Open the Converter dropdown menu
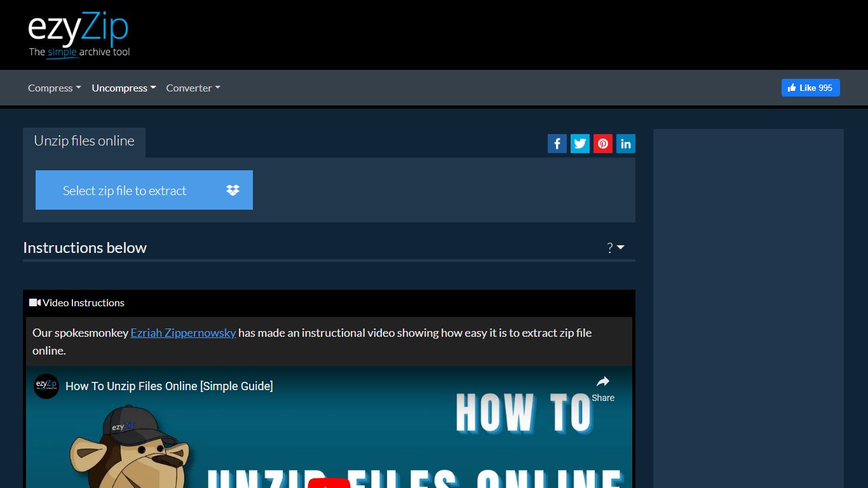Viewport: 868px width, 488px height. 193,88
